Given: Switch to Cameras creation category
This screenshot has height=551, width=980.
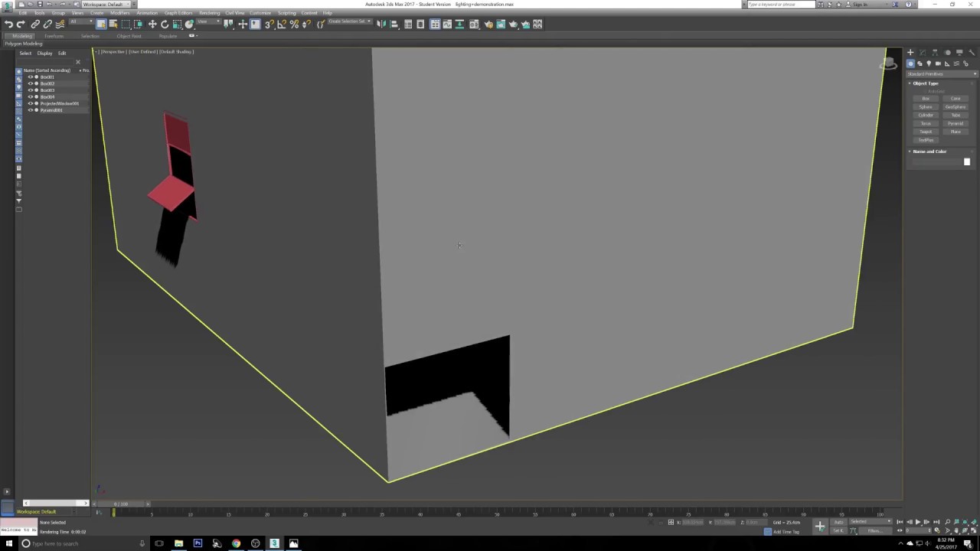Looking at the screenshot, I should click(x=938, y=64).
